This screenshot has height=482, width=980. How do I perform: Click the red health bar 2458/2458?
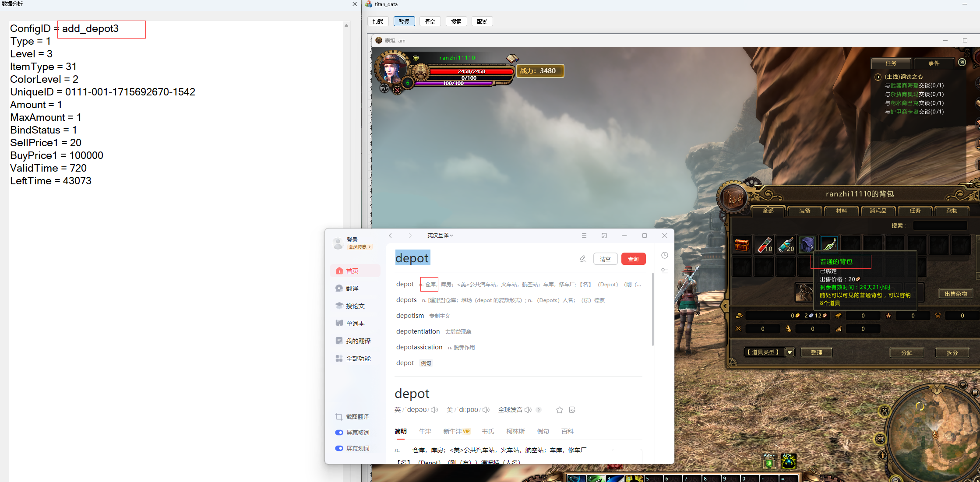(471, 71)
